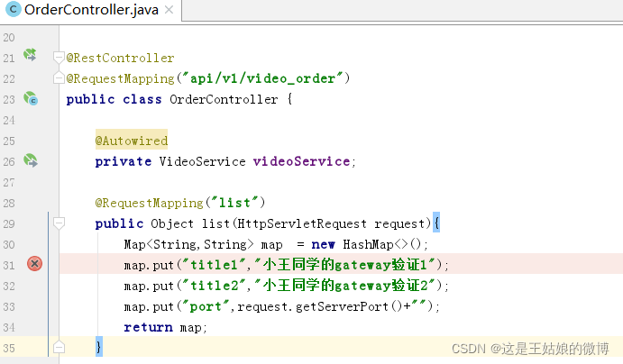Select the OrderController.java editor tab
This screenshot has height=364, width=623.
(90, 10)
